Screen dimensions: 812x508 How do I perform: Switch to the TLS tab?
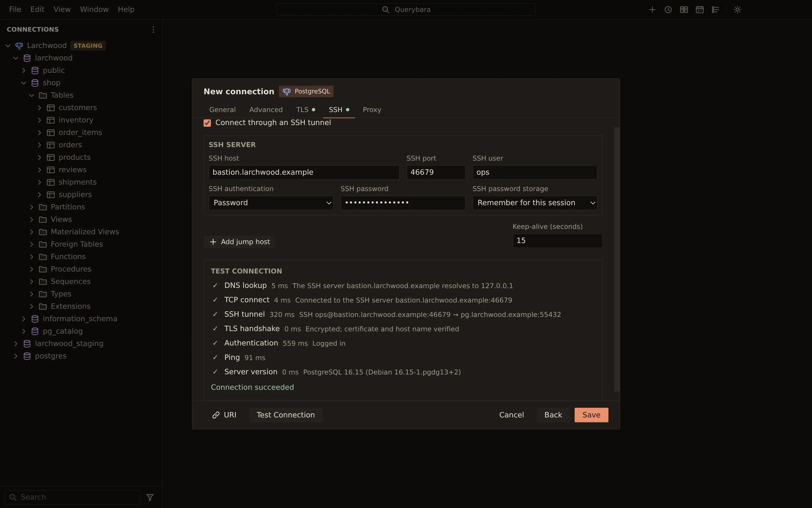coord(305,110)
